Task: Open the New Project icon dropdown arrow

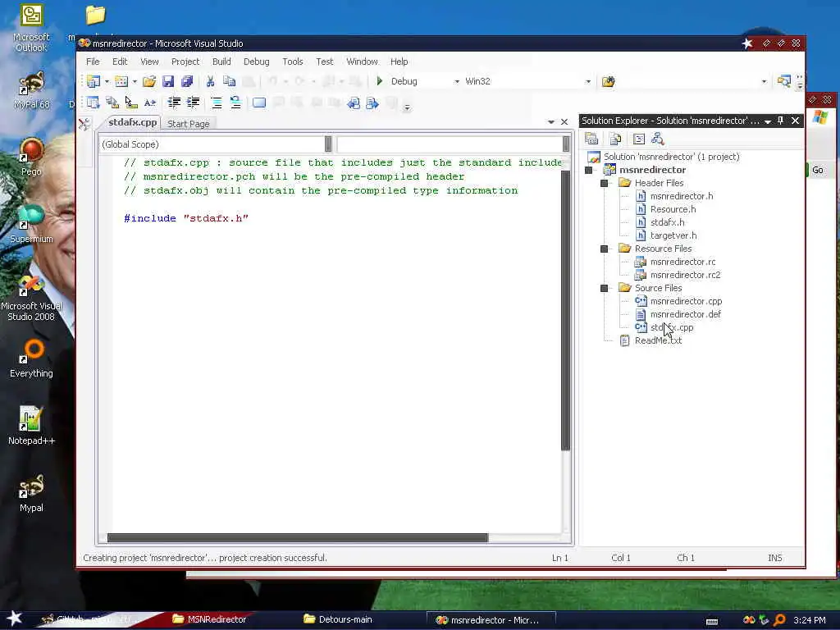Action: [x=107, y=81]
